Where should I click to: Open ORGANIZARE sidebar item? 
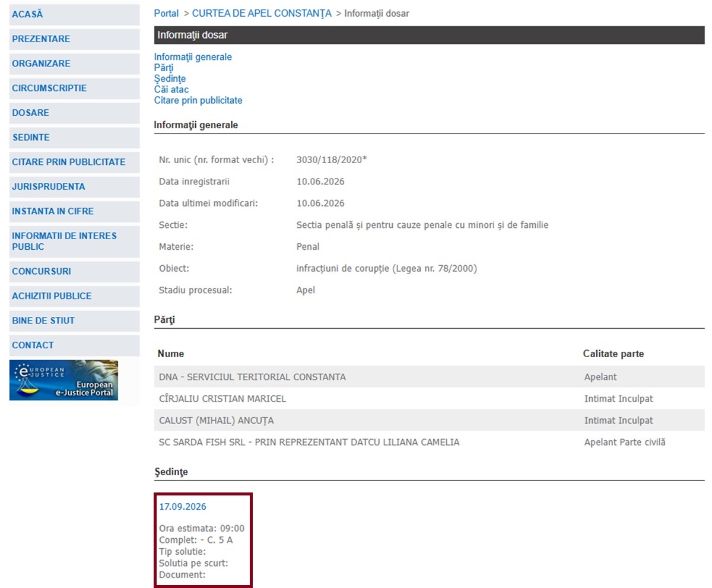(74, 63)
